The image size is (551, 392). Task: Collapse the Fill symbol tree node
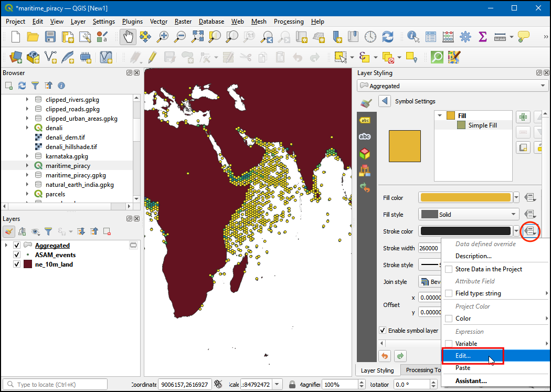[439, 115]
